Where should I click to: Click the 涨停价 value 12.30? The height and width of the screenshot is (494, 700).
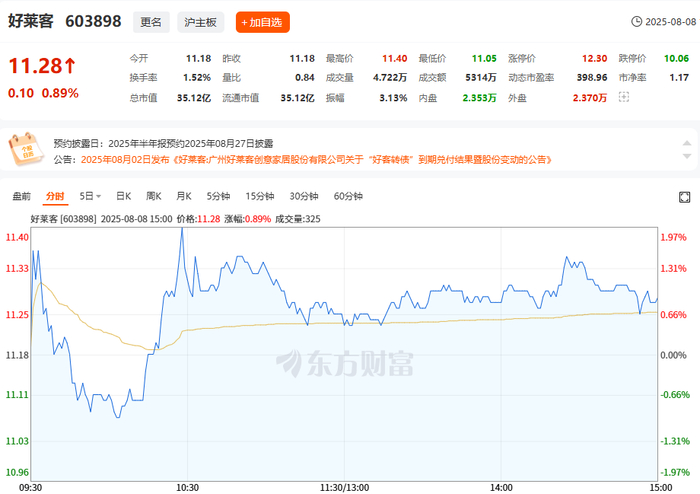[595, 58]
